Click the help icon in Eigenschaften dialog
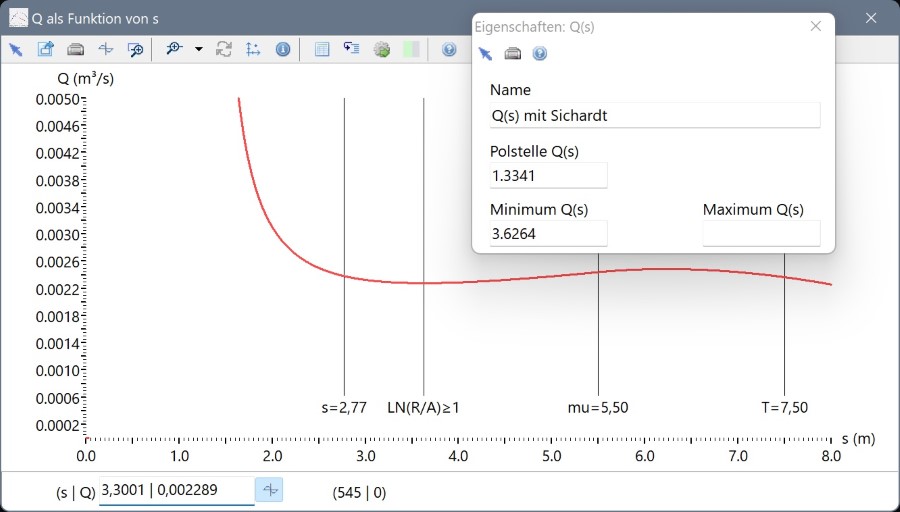 (x=540, y=54)
